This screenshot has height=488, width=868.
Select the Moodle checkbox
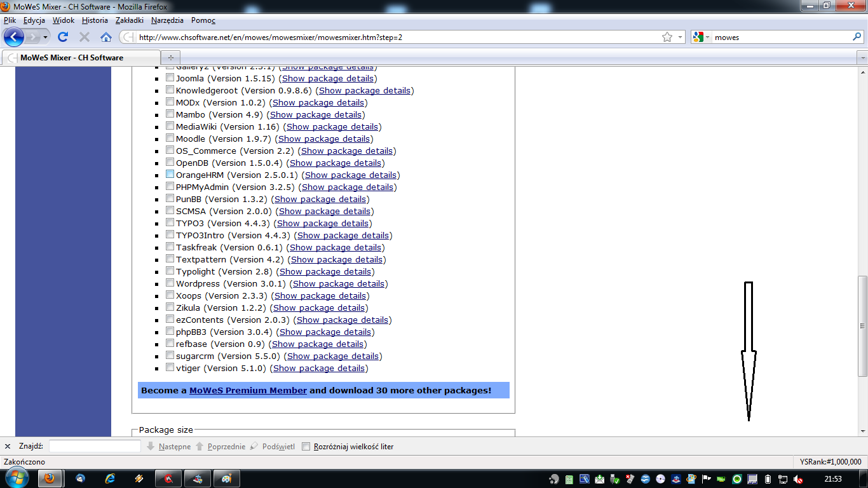coord(170,138)
